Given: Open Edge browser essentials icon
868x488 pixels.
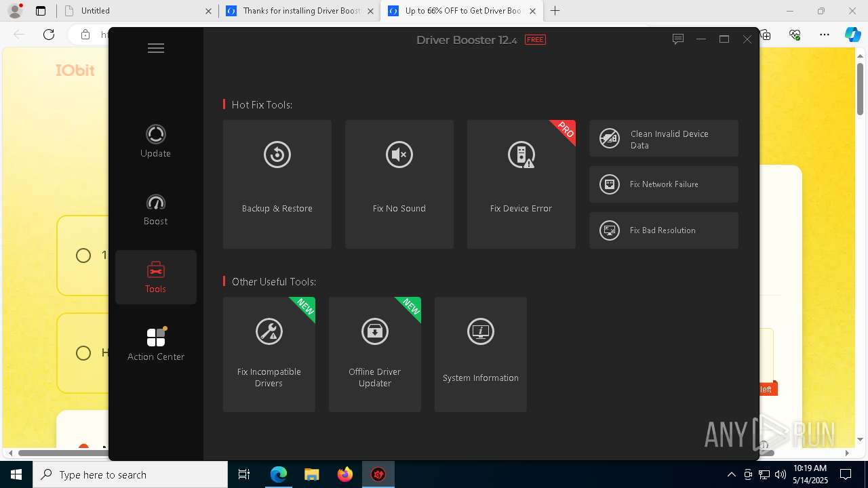Looking at the screenshot, I should pyautogui.click(x=795, y=35).
